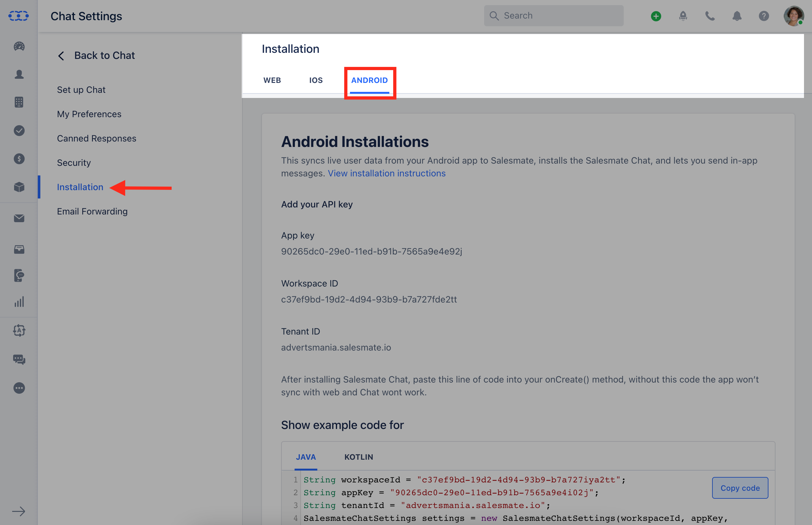This screenshot has height=525, width=812.
Task: Open the help question mark icon
Action: pyautogui.click(x=764, y=16)
